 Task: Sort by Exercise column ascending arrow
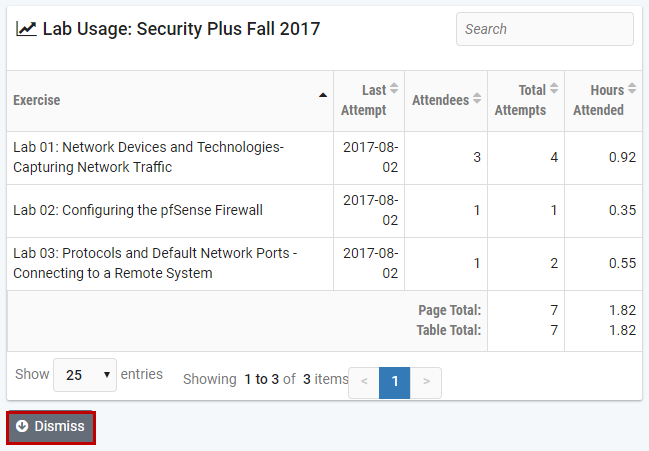tap(322, 95)
